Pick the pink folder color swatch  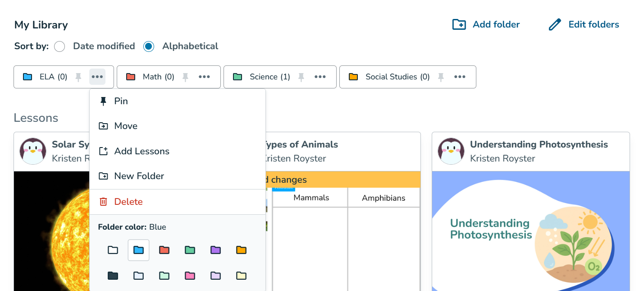pyautogui.click(x=190, y=276)
